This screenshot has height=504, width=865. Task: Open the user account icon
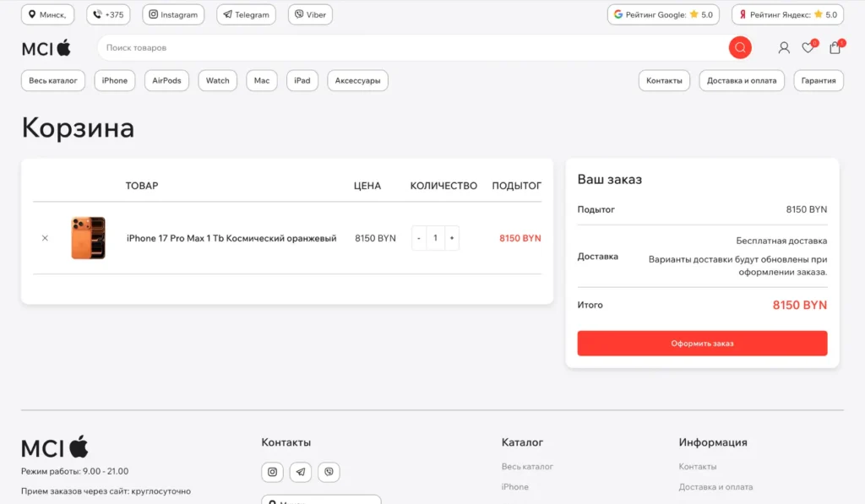click(x=784, y=48)
